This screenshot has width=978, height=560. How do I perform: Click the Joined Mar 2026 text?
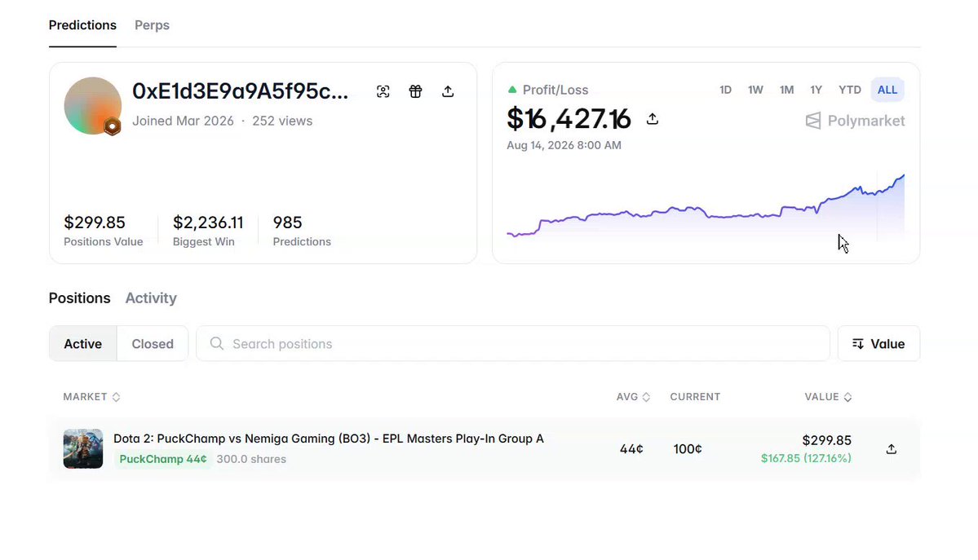(183, 121)
